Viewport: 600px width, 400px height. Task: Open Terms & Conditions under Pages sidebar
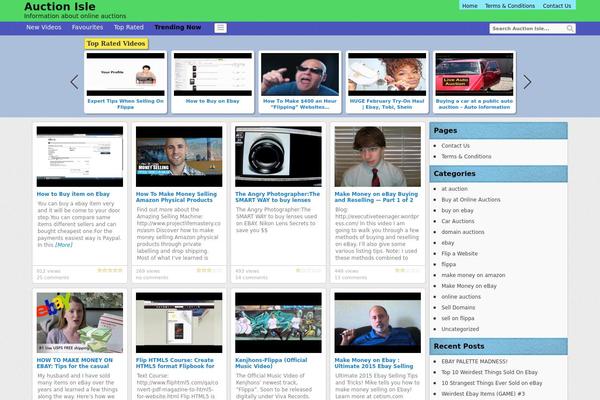466,157
